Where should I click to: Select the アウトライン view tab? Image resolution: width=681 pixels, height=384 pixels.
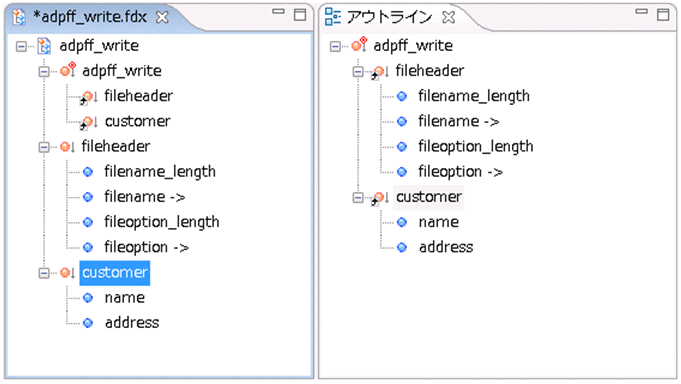pos(389,17)
